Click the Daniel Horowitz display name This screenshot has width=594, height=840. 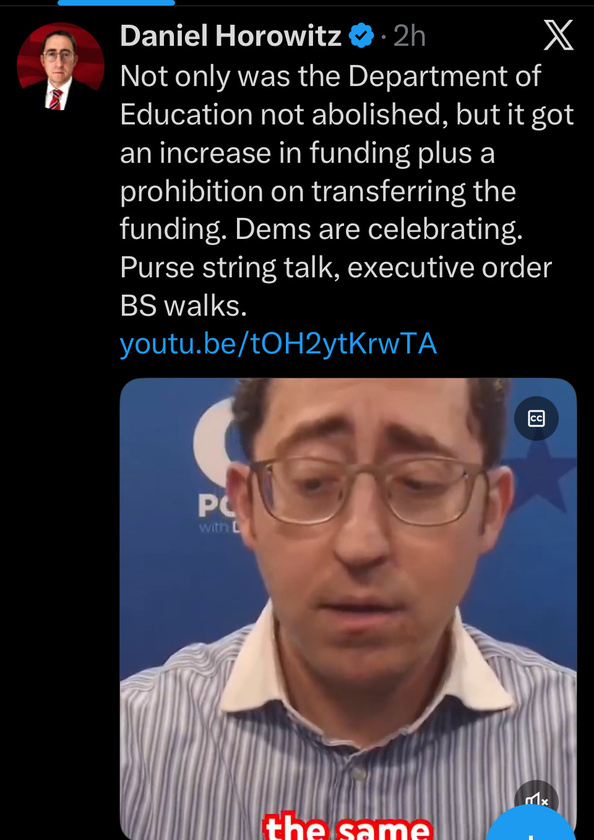[x=231, y=37]
